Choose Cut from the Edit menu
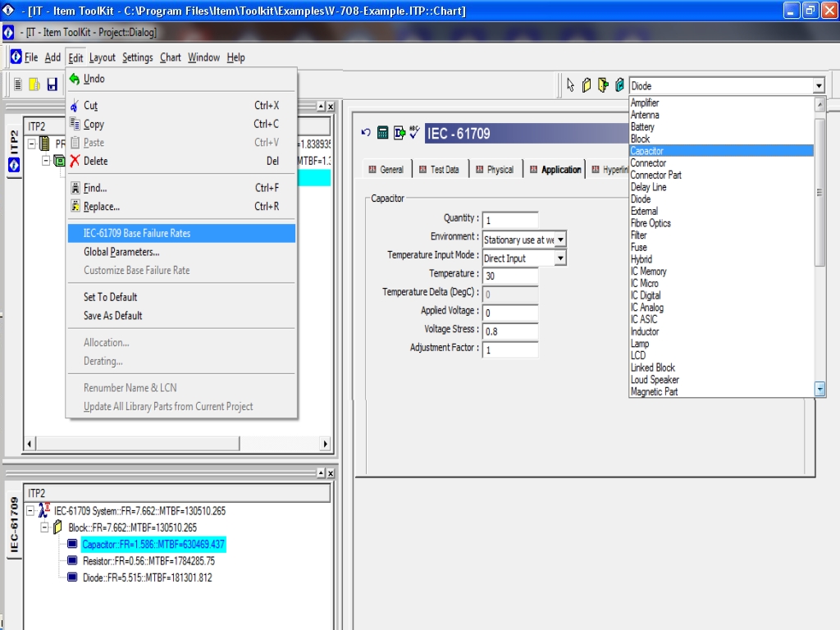This screenshot has height=630, width=840. click(x=181, y=106)
